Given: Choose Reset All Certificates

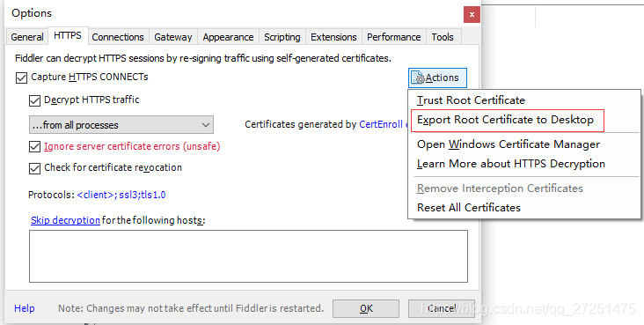Looking at the screenshot, I should pyautogui.click(x=524, y=207).
